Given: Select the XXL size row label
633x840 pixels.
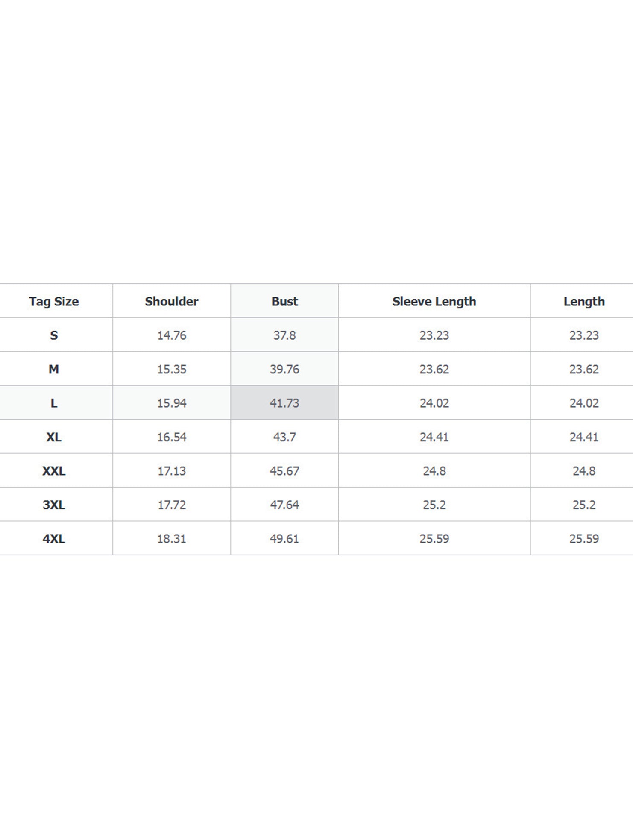Looking at the screenshot, I should [54, 471].
